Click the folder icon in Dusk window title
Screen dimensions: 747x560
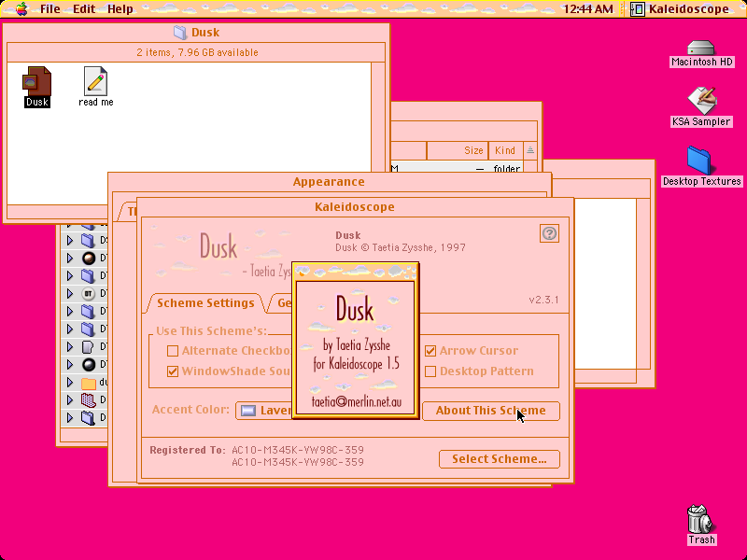coord(180,33)
